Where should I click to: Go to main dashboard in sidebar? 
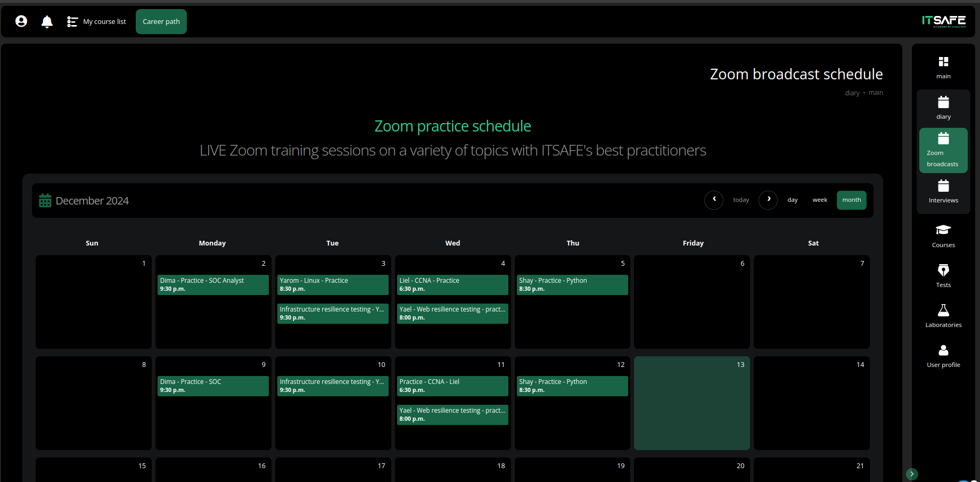(943, 67)
